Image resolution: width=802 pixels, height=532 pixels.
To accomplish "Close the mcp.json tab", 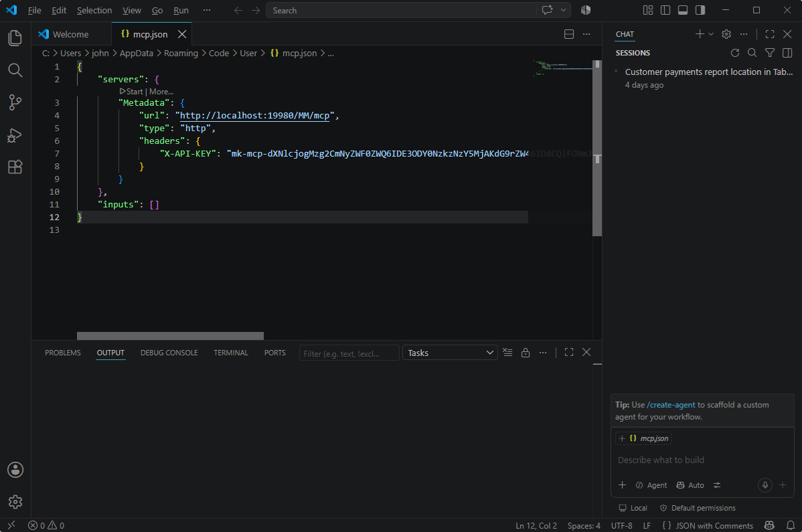I will click(x=181, y=34).
